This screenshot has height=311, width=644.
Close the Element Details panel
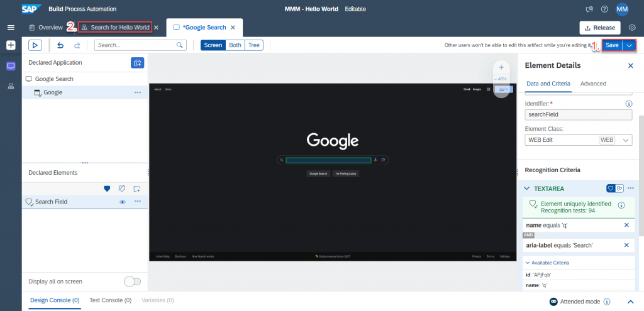click(x=630, y=65)
